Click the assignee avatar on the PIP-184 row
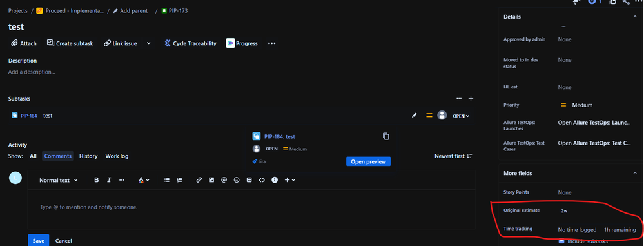Image resolution: width=644 pixels, height=246 pixels. click(x=442, y=116)
